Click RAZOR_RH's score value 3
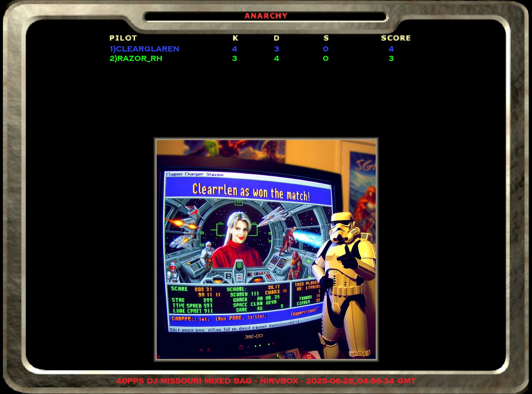 [x=391, y=58]
